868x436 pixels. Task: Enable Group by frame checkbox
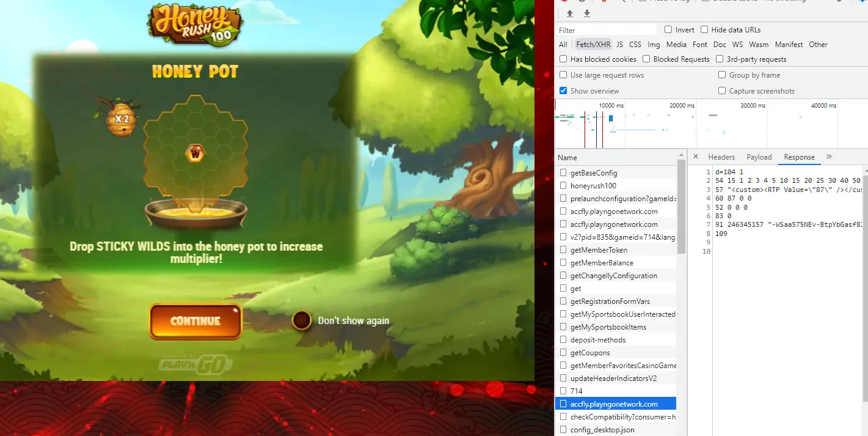click(x=722, y=75)
